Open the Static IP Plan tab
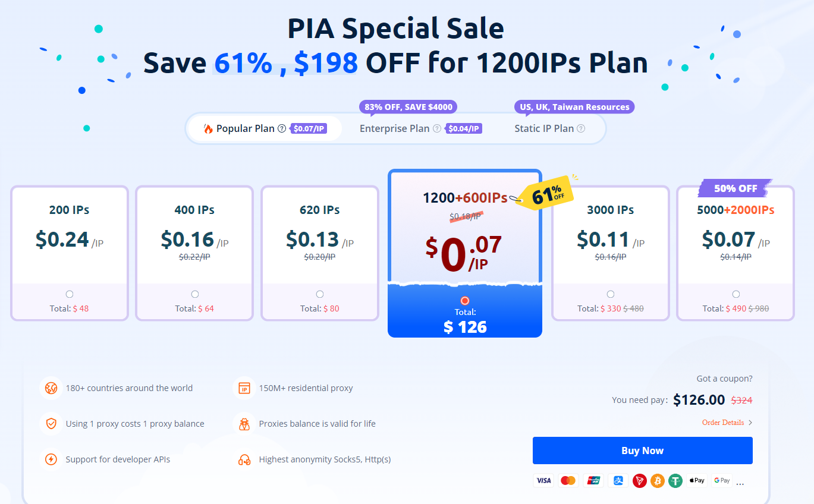 [x=544, y=128]
